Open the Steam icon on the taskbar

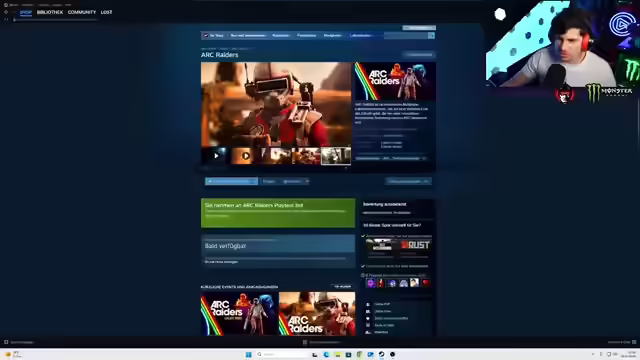[x=381, y=354]
